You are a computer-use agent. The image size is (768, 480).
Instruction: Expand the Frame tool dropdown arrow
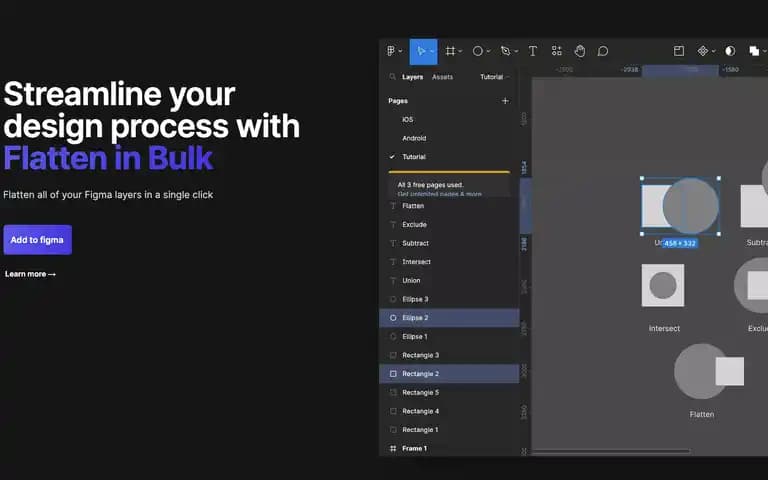460,51
